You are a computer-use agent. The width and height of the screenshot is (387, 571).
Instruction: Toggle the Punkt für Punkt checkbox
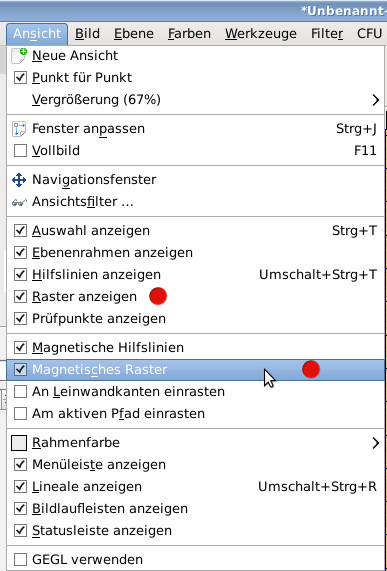(x=20, y=78)
